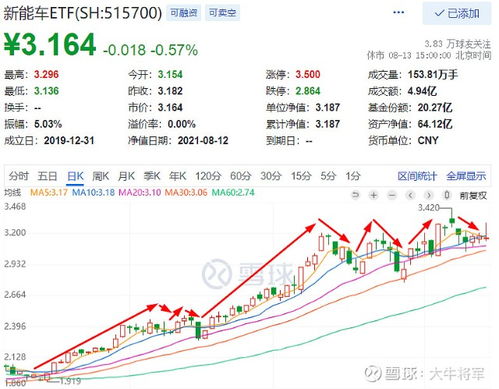
Task: Click the 跌停 value 2.864
Action: (x=308, y=91)
